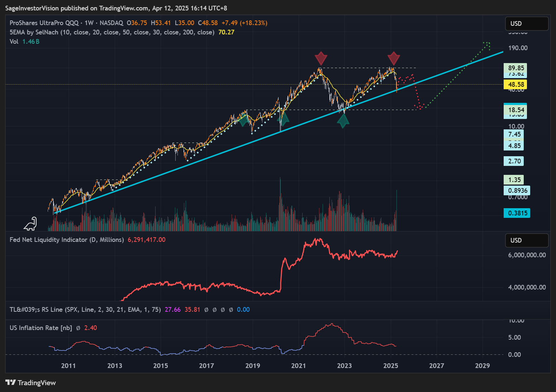Image resolution: width=556 pixels, height=392 pixels.
Task: Click the 0.3815 price label
Action: [517, 213]
